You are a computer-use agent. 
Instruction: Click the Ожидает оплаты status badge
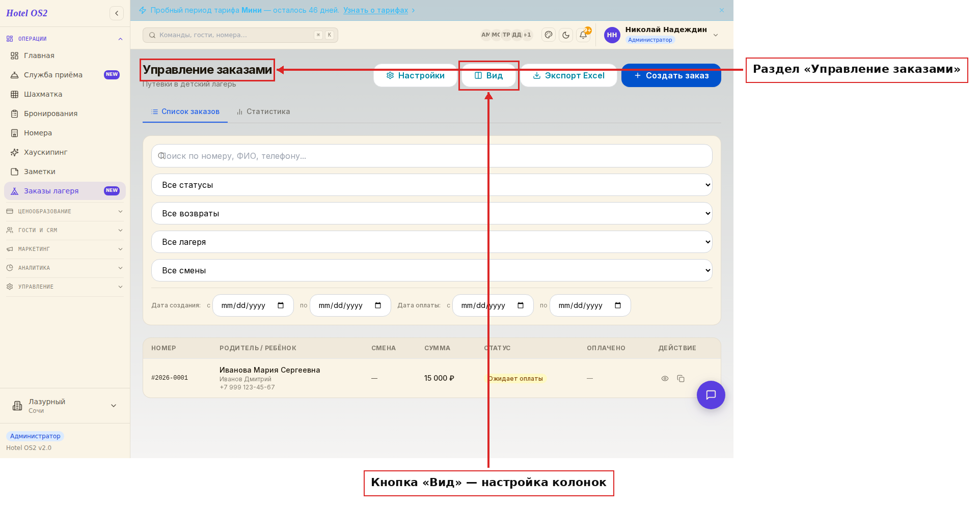[515, 379]
